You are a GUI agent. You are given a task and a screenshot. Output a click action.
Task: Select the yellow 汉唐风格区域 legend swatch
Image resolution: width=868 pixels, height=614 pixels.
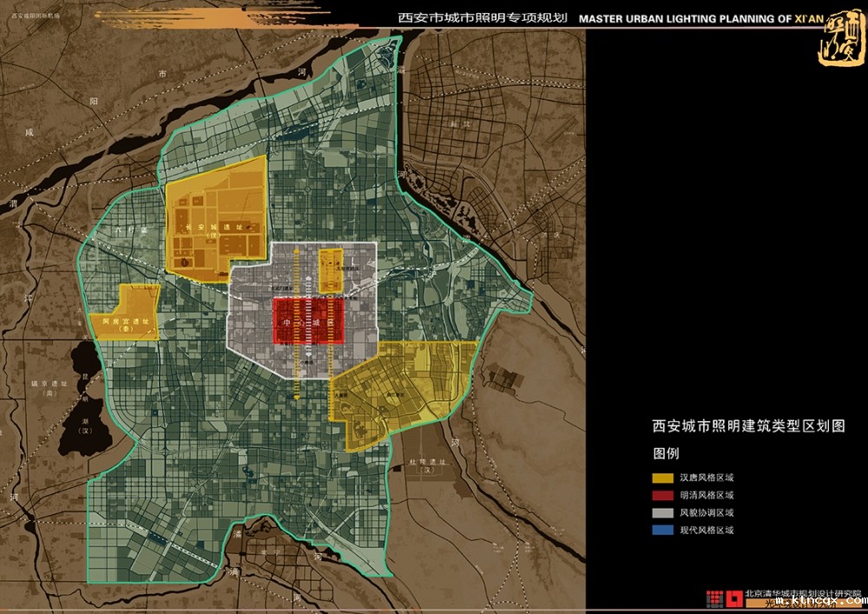(663, 478)
